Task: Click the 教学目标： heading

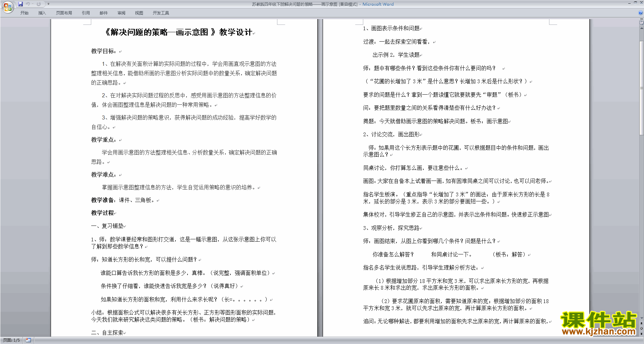Action: pos(104,51)
